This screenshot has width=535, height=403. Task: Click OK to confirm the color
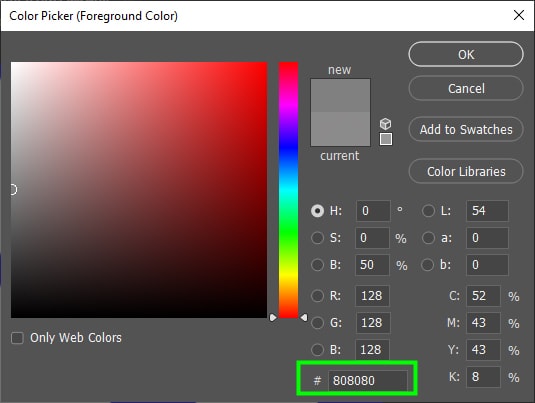coord(466,54)
